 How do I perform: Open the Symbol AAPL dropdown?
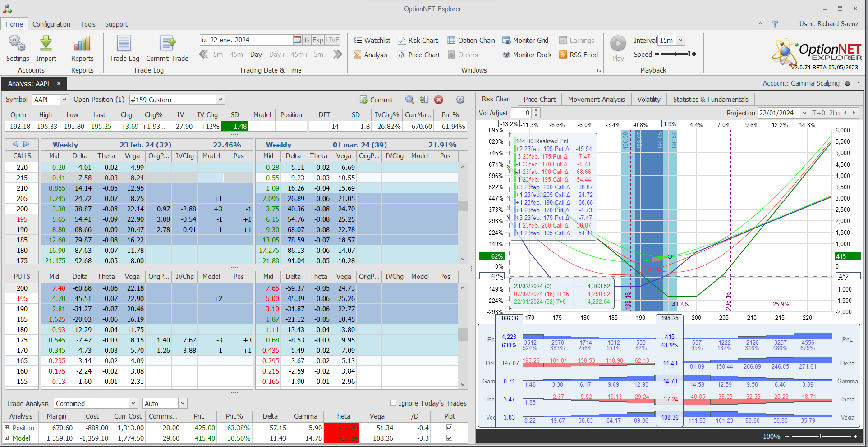click(64, 100)
